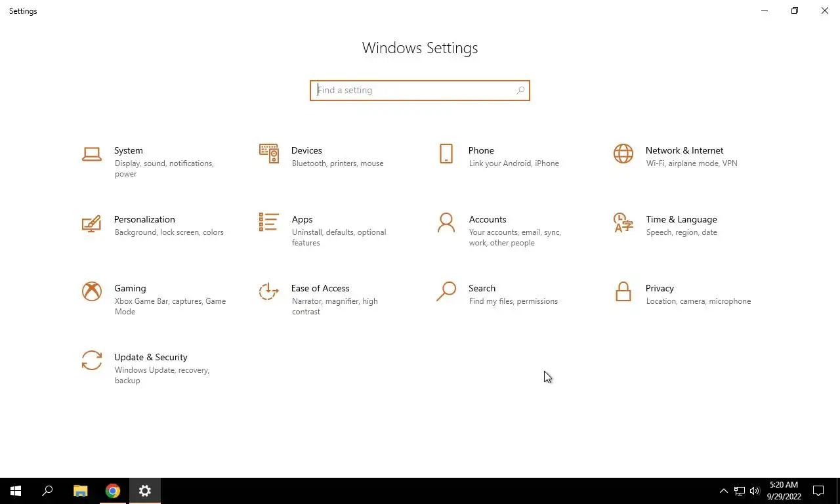Screen dimensions: 840x504
Task: Launch Google Chrome from the taskbar
Action: pos(113,491)
